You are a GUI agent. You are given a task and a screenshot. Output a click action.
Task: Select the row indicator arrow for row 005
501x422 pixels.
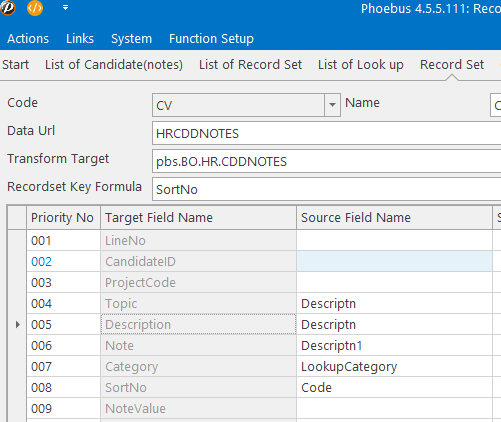[x=17, y=324]
